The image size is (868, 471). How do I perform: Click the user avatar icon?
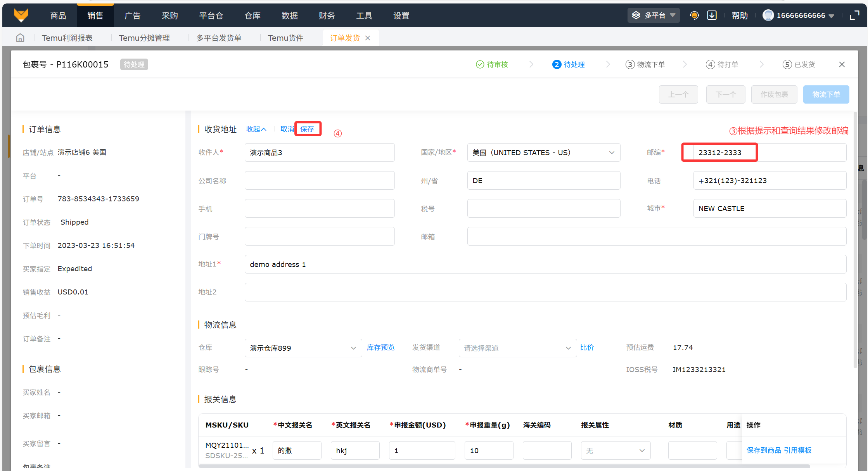768,16
